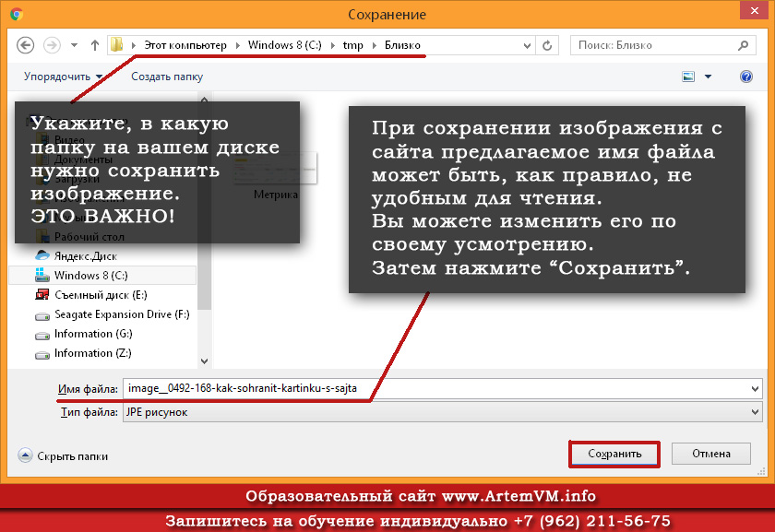Click the navigation pane scrollbar down arrow
Viewport: 775px width, 532px height.
(x=204, y=361)
